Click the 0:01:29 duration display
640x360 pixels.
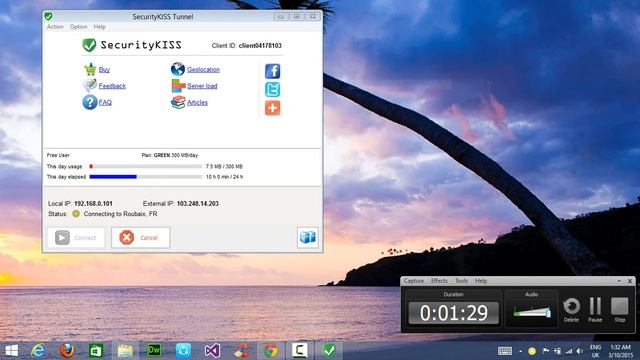(x=453, y=313)
